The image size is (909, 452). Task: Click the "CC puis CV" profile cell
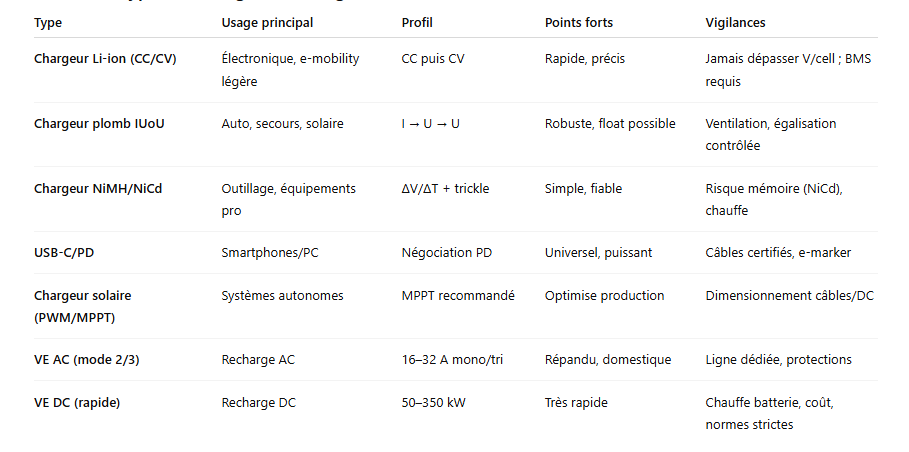(433, 59)
